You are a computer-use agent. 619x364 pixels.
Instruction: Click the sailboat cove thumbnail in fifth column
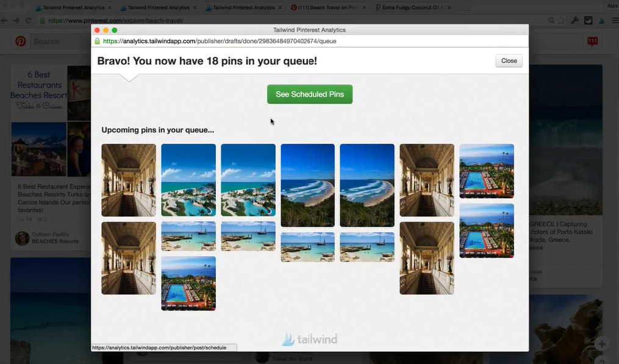[367, 247]
